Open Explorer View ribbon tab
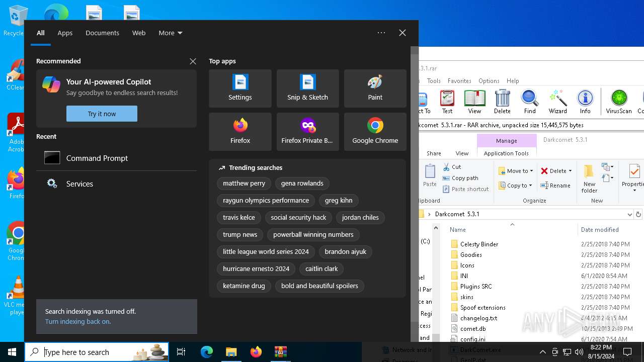The height and width of the screenshot is (362, 644). (462, 153)
